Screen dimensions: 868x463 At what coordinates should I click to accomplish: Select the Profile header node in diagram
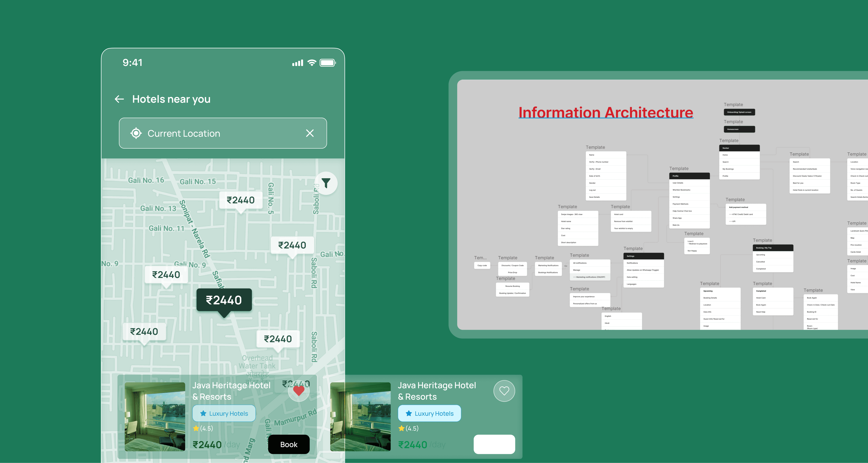pyautogui.click(x=689, y=176)
